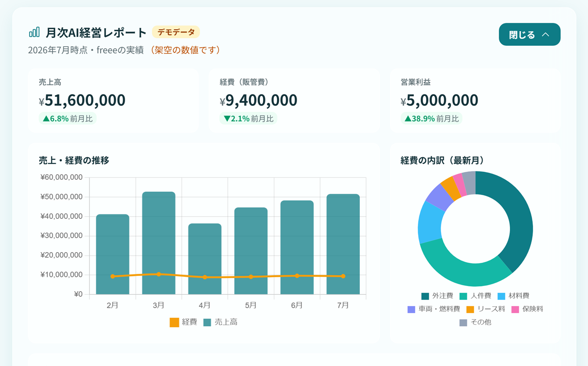Click the 7月 expense line point
Screen dimensions: 588x366
[343, 276]
